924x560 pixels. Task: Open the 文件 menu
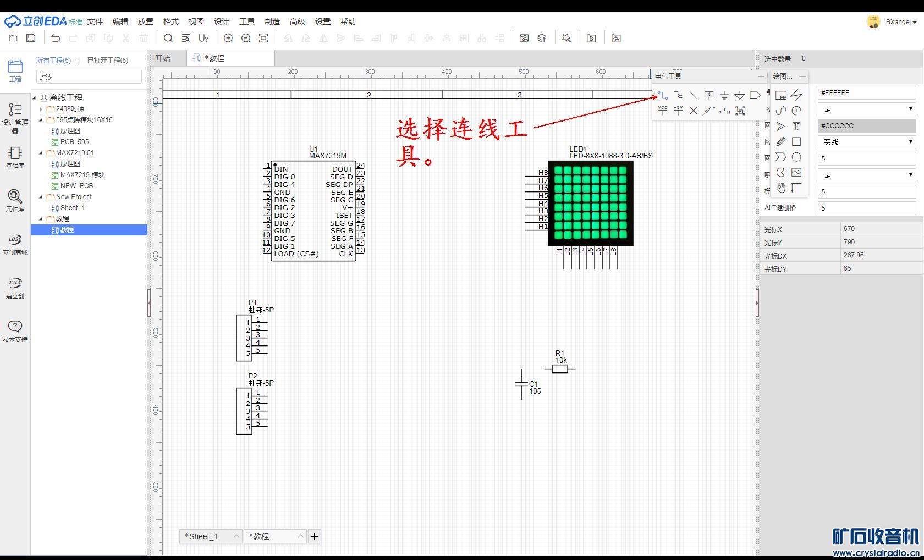coord(95,21)
